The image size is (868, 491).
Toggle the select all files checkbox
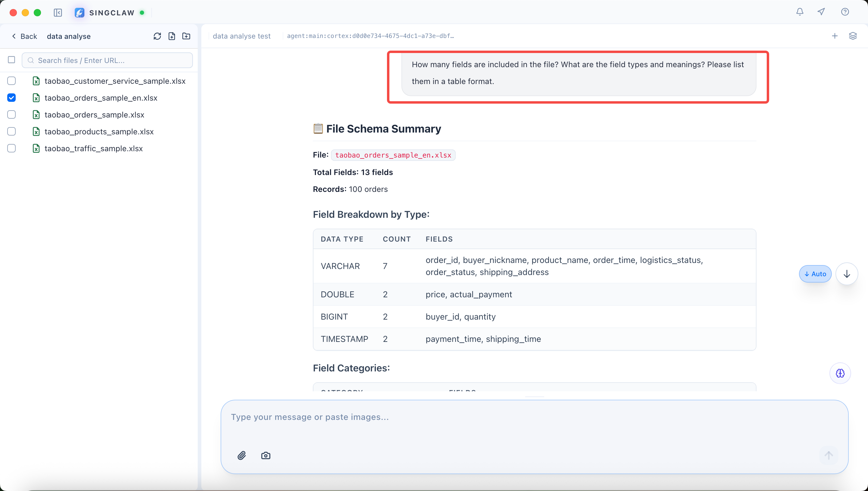tap(11, 60)
